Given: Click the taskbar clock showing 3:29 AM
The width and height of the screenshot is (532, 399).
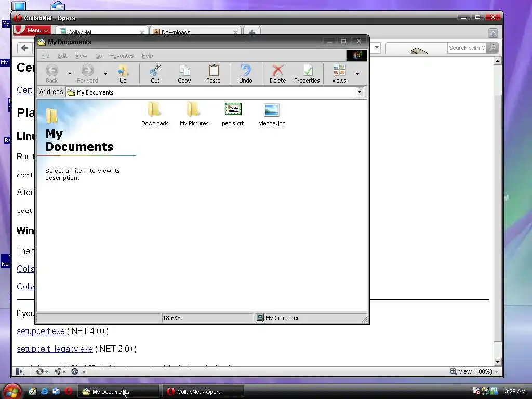Looking at the screenshot, I should click(x=515, y=391).
